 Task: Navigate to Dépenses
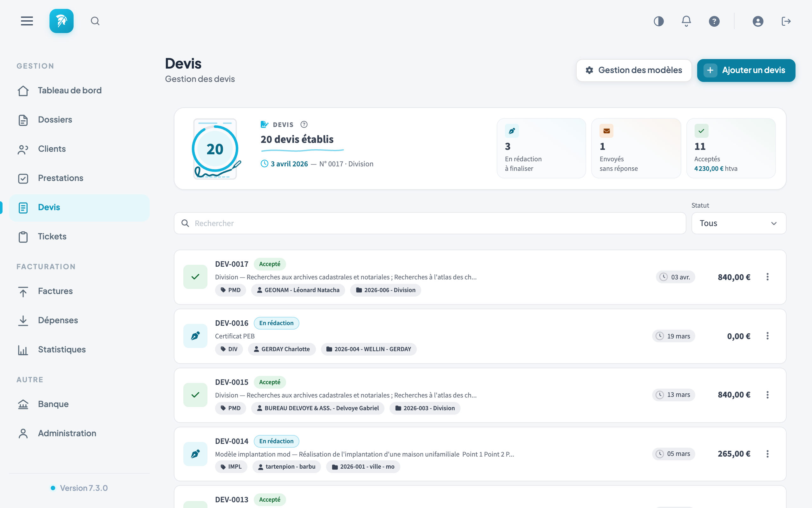click(79, 321)
